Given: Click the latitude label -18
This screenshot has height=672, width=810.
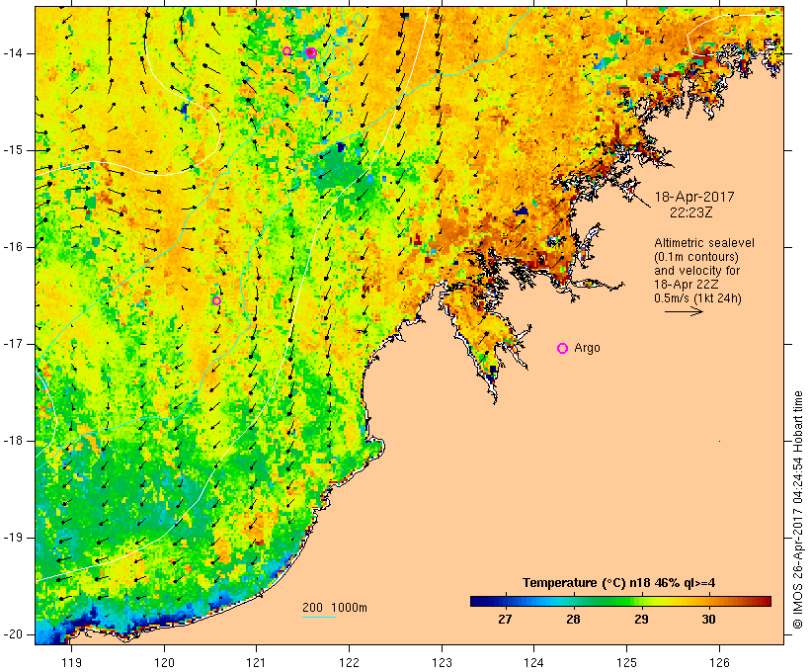Looking at the screenshot, I should (x=12, y=441).
